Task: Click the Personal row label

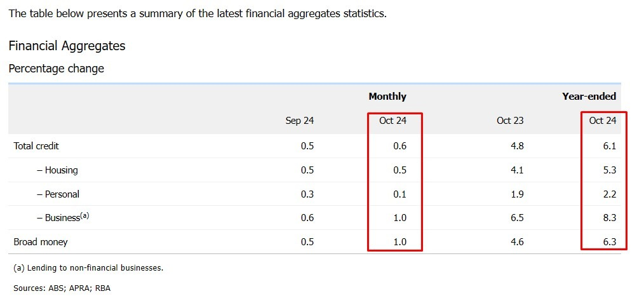Action: 58,194
